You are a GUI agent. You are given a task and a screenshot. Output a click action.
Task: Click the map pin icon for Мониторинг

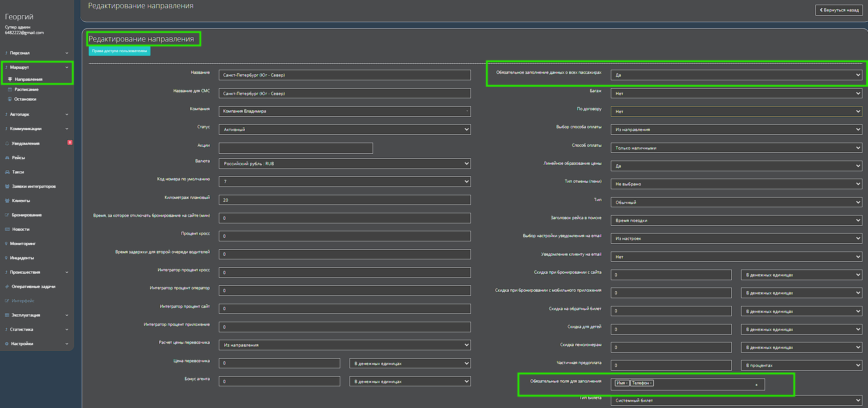click(x=6, y=244)
